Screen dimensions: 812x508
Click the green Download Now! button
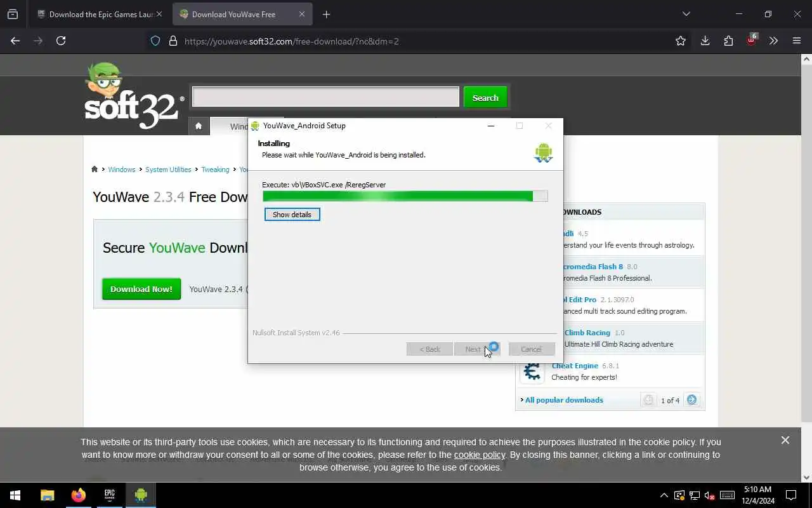(141, 289)
